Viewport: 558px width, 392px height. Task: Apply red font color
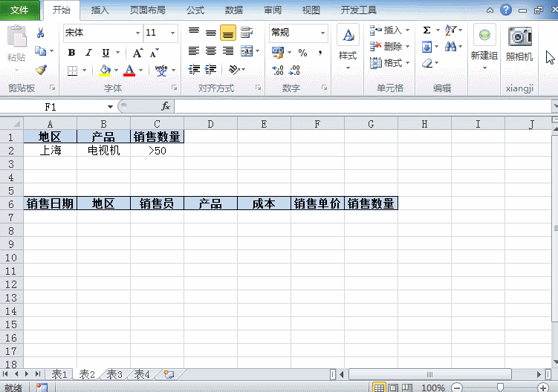click(129, 70)
